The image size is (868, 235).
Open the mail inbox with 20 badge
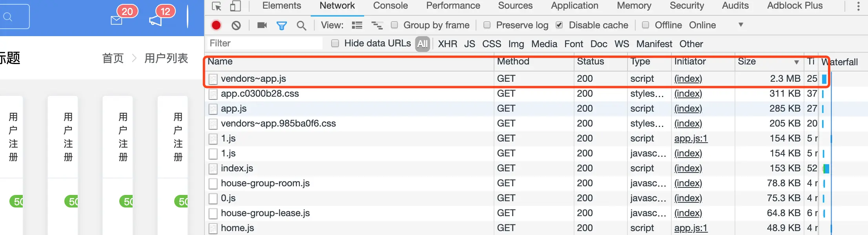pos(123,16)
